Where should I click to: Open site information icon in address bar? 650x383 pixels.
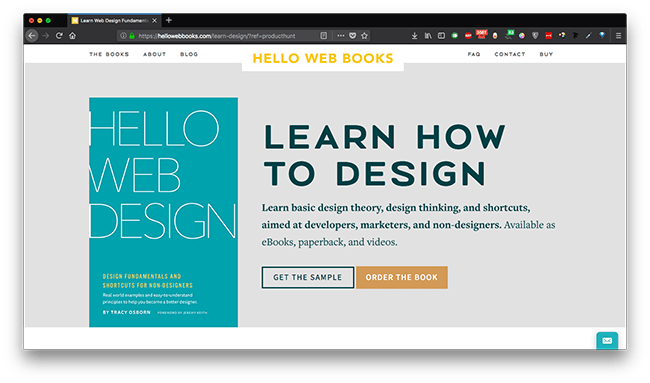[x=123, y=36]
